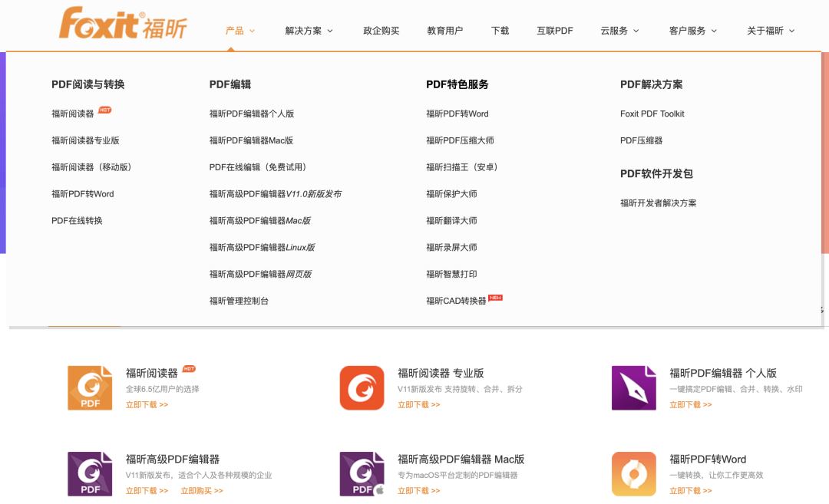Open 福昕高级PDF编辑器网页版 menu link
This screenshot has width=829, height=504.
coord(261,274)
